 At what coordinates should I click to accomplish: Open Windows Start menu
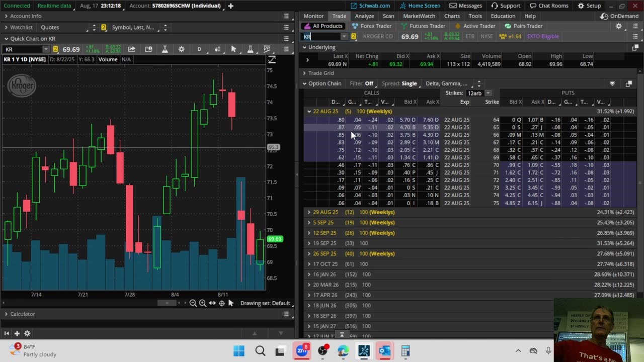click(x=239, y=350)
